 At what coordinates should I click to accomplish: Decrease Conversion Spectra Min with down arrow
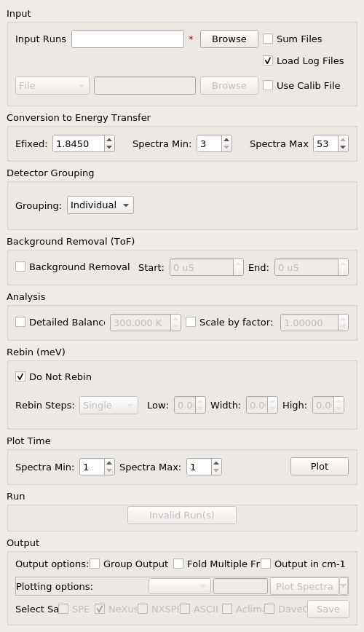click(226, 148)
